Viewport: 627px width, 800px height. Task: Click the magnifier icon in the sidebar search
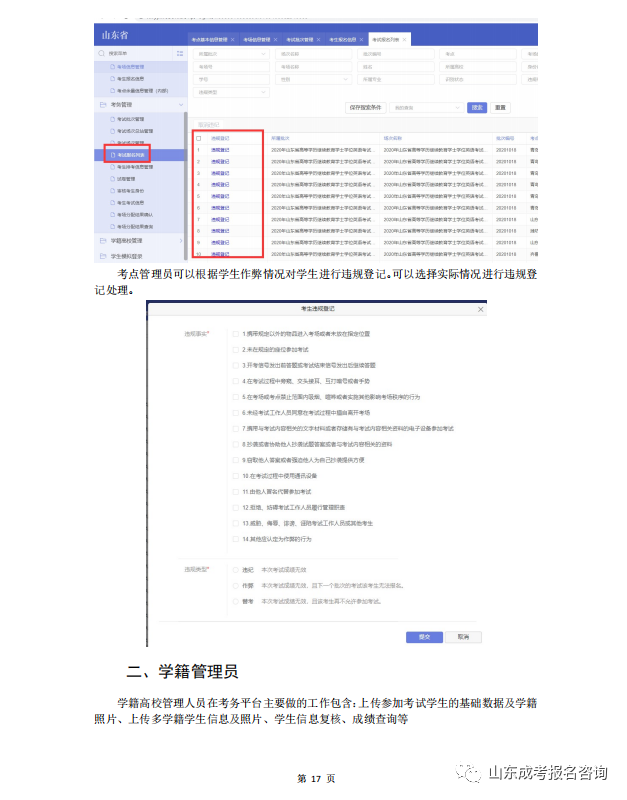coord(102,53)
